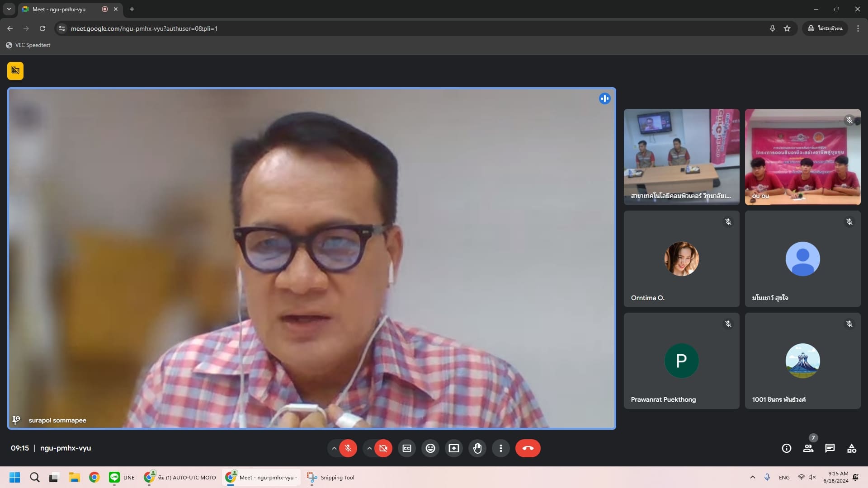Click the red leave call button
This screenshot has height=488, width=868.
pyautogui.click(x=528, y=448)
